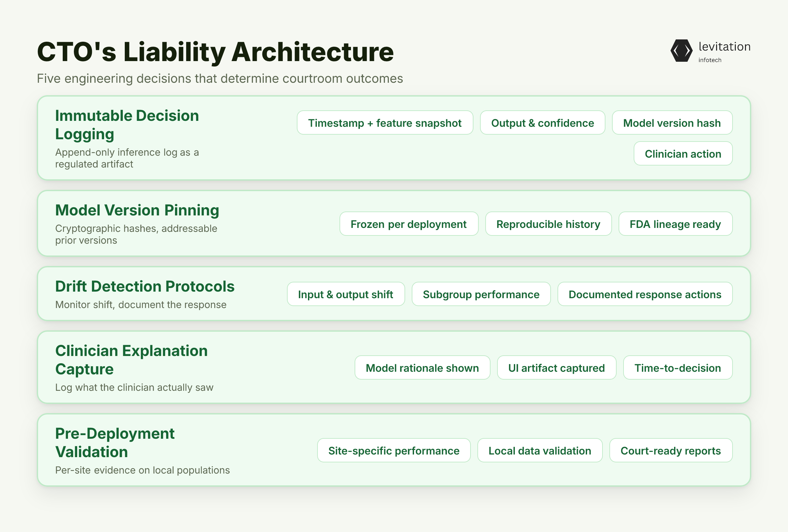Select the 'Site-specific performance' pill
The image size is (788, 532).
(x=394, y=450)
